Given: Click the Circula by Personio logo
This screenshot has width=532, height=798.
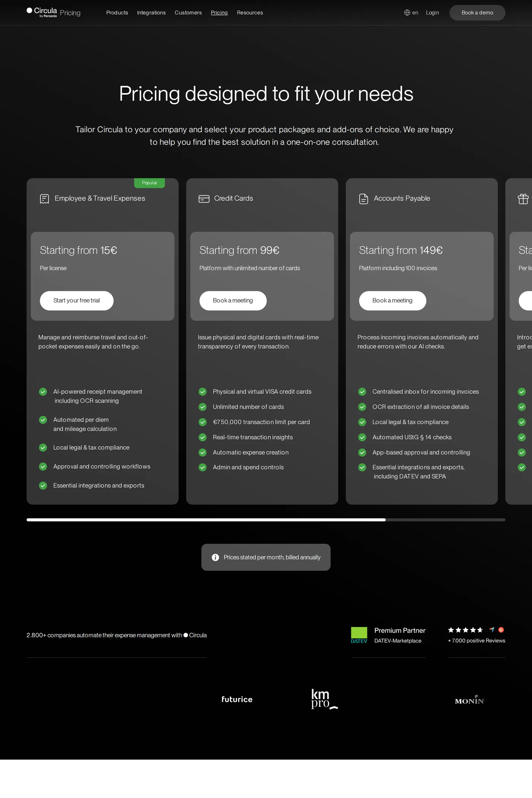Looking at the screenshot, I should [42, 13].
